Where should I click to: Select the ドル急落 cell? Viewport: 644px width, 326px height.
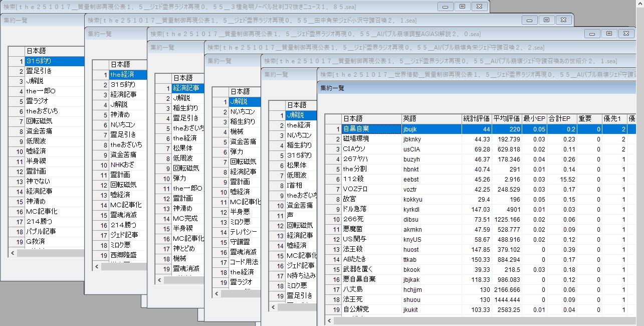point(371,209)
